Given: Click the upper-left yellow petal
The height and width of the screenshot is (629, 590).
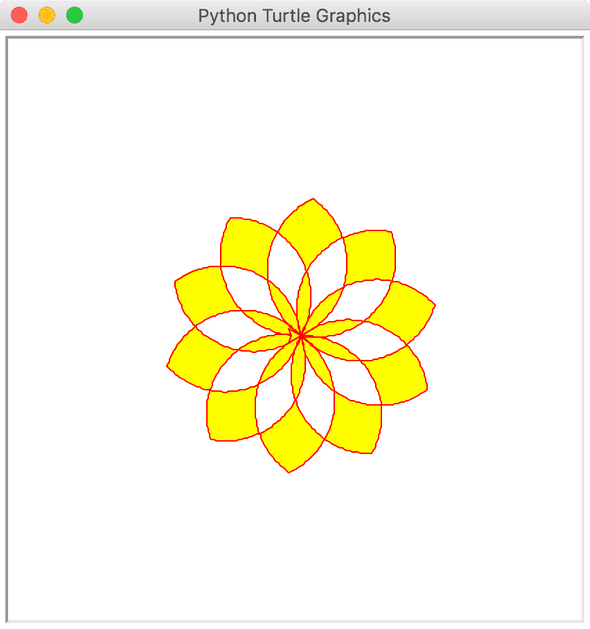Looking at the screenshot, I should (x=245, y=245).
